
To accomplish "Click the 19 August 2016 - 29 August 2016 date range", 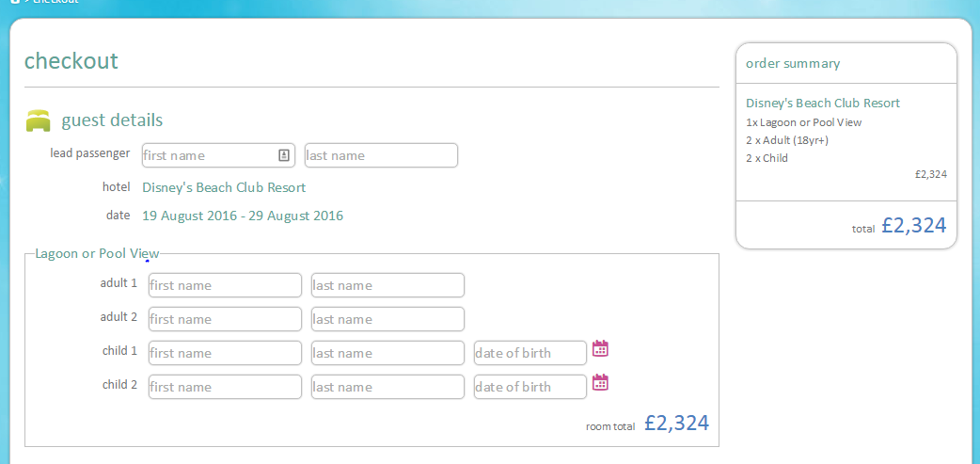I will [x=243, y=216].
